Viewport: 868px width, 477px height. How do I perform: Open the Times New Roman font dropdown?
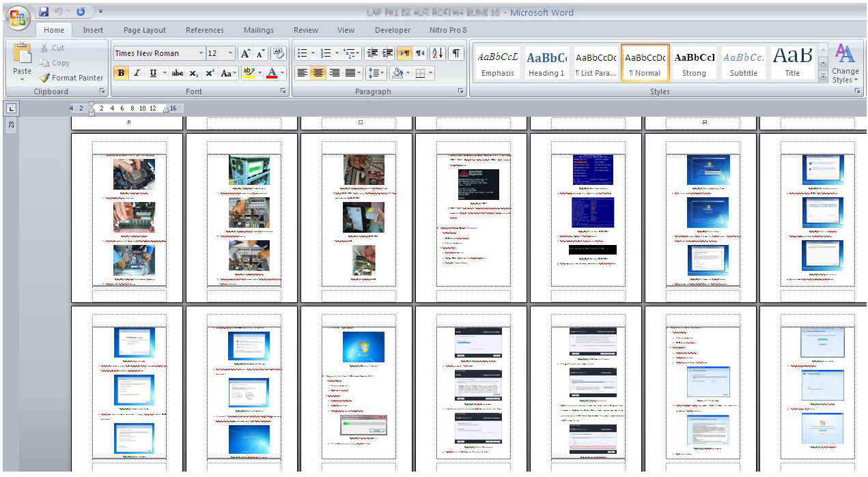point(201,53)
